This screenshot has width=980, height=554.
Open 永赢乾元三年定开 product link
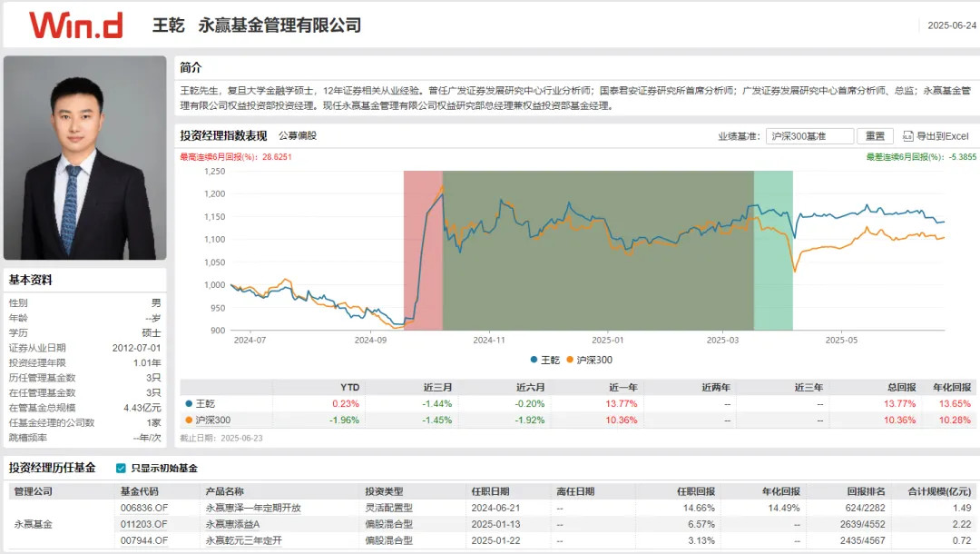click(244, 540)
